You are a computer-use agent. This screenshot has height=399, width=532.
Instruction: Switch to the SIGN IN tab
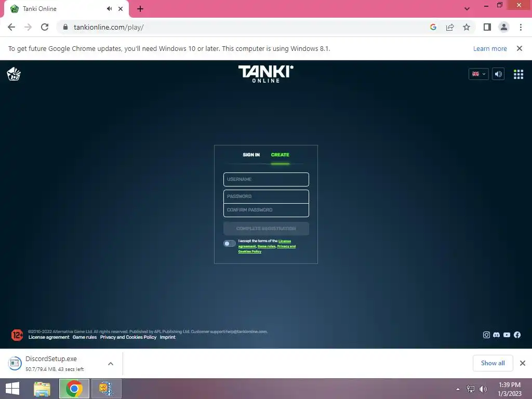[251, 155]
